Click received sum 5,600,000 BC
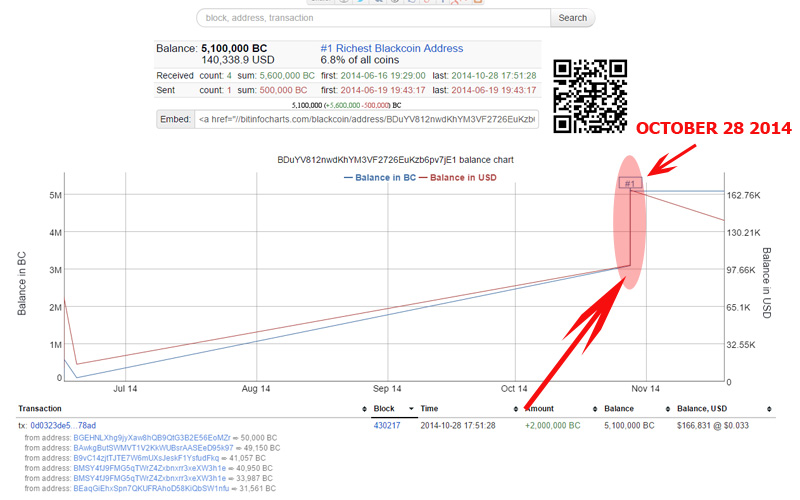 pyautogui.click(x=287, y=76)
